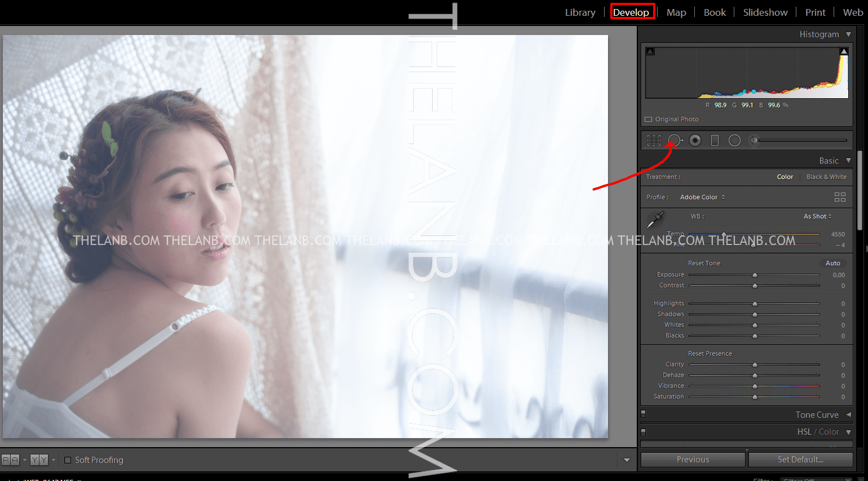The width and height of the screenshot is (868, 481).
Task: Activate the Spot Removal tool
Action: click(675, 141)
